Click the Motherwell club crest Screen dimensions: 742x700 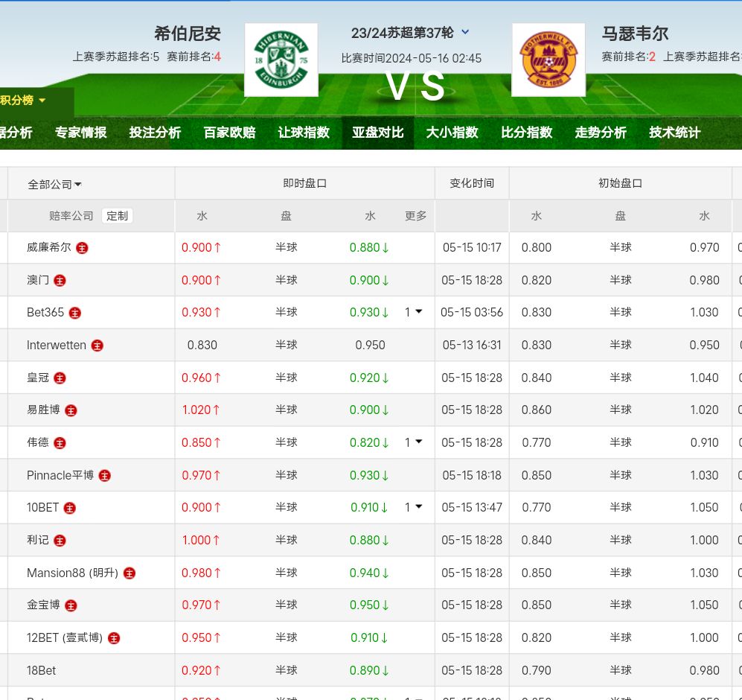click(548, 60)
